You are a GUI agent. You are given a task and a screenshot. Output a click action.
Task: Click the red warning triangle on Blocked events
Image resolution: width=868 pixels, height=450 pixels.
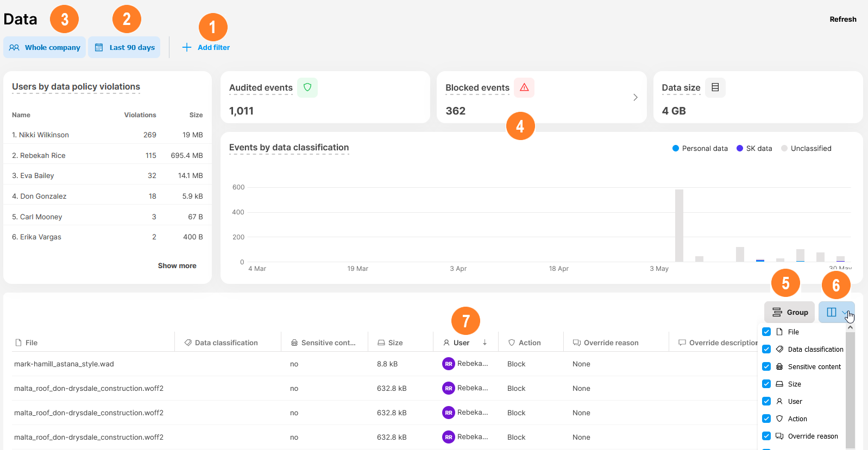click(x=524, y=87)
